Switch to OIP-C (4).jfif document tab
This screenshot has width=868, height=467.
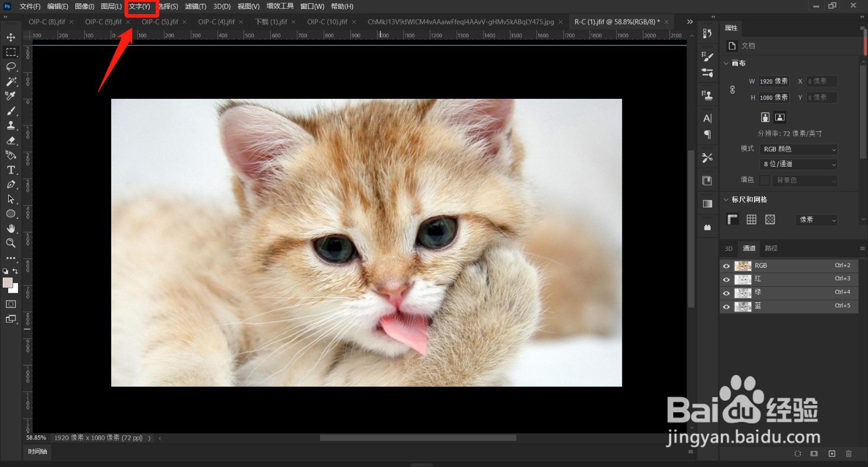coord(216,22)
